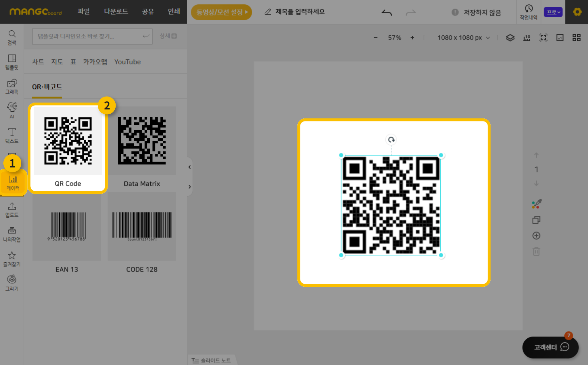Image resolution: width=588 pixels, height=365 pixels.
Task: Open the settings gear icon
Action: pyautogui.click(x=577, y=12)
